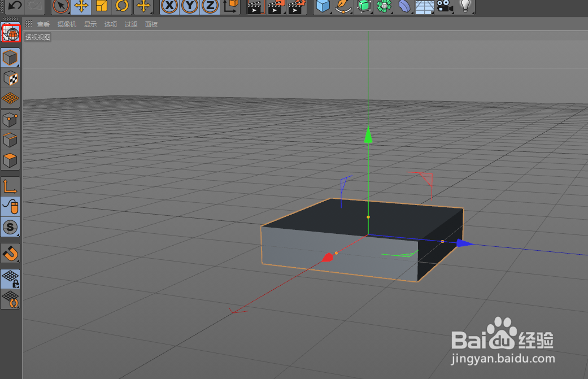Open the green array modeling palette

click(x=384, y=6)
